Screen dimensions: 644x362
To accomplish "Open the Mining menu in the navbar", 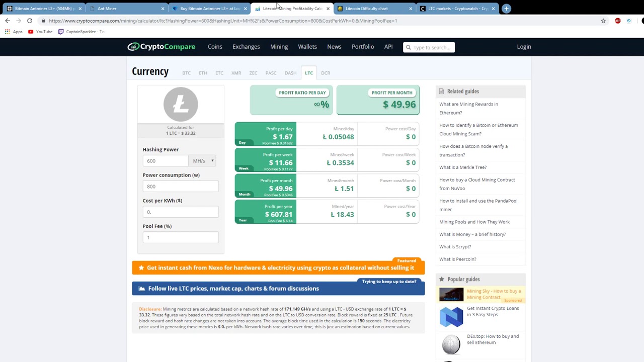I will [279, 47].
